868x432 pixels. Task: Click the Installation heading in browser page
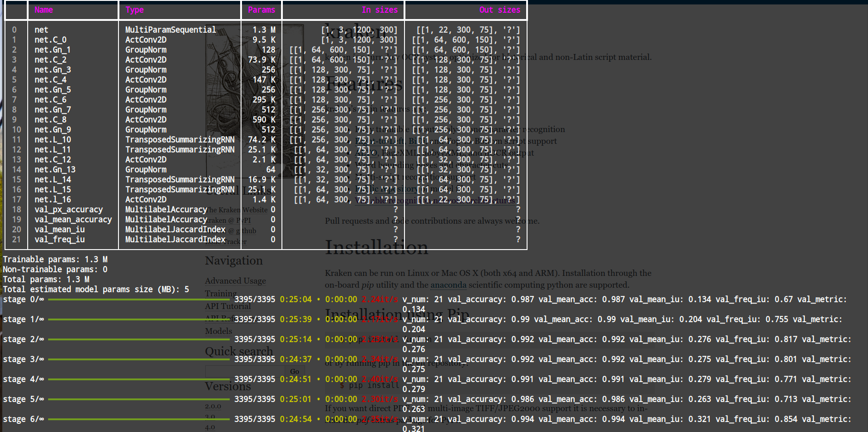click(376, 247)
